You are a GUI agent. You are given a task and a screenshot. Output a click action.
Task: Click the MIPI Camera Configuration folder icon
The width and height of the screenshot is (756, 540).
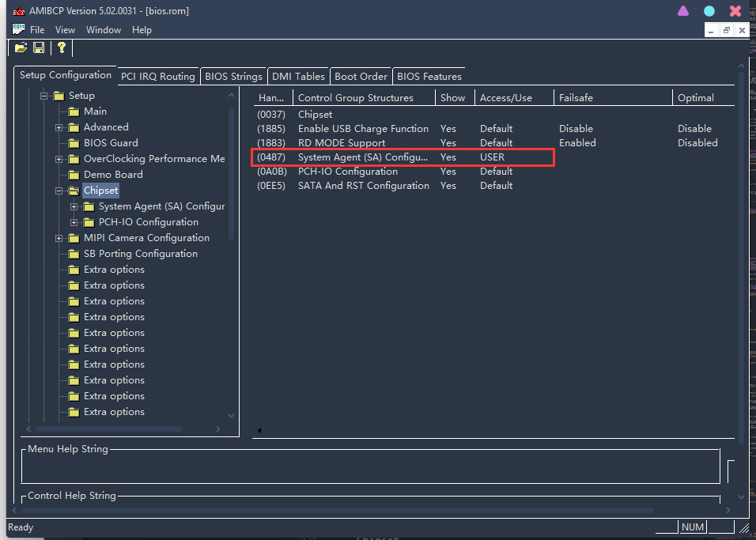coord(74,238)
